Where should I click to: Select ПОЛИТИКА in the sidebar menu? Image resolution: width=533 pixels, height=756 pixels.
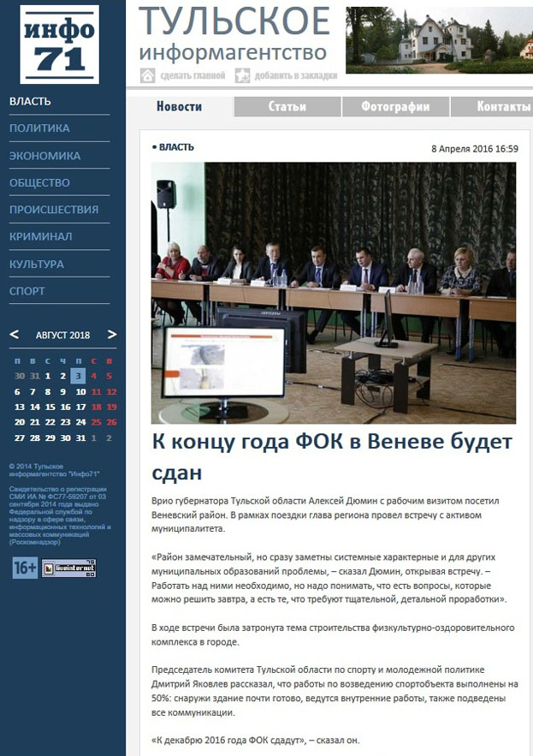(x=39, y=128)
